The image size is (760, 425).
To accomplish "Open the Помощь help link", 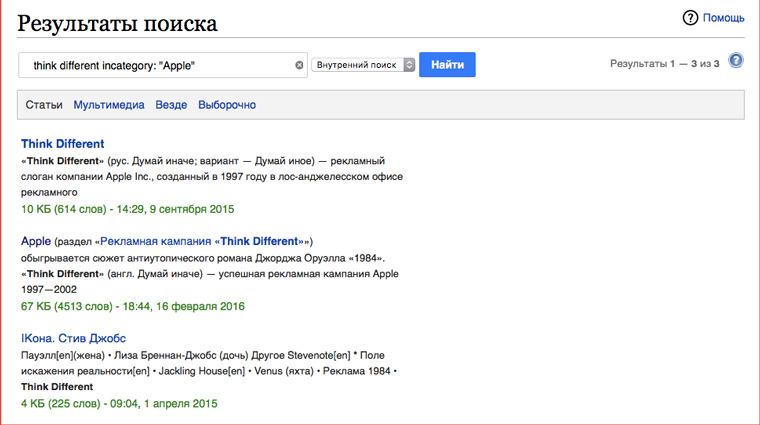I will coord(723,18).
